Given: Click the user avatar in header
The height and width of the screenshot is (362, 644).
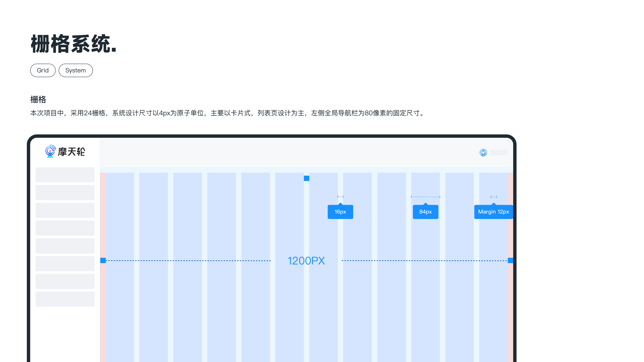Looking at the screenshot, I should click(483, 152).
